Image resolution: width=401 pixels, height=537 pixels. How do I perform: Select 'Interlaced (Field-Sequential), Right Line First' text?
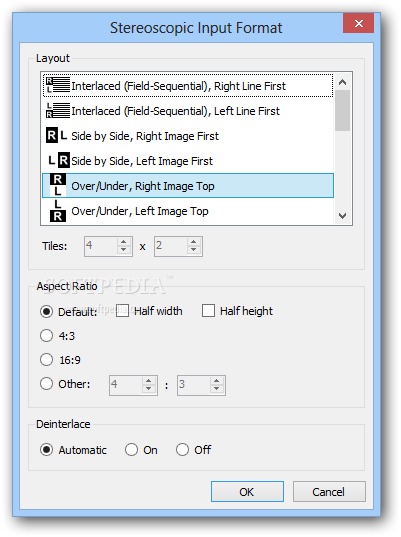178,86
